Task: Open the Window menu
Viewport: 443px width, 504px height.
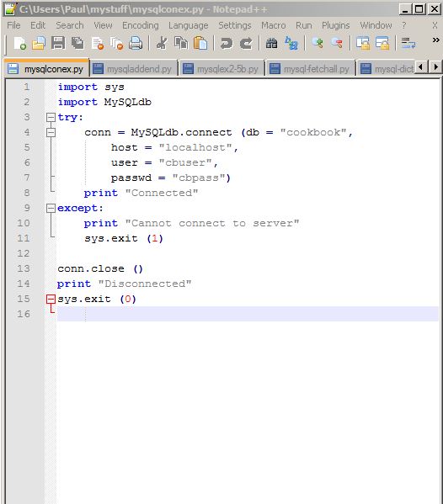Action: pyautogui.click(x=376, y=25)
